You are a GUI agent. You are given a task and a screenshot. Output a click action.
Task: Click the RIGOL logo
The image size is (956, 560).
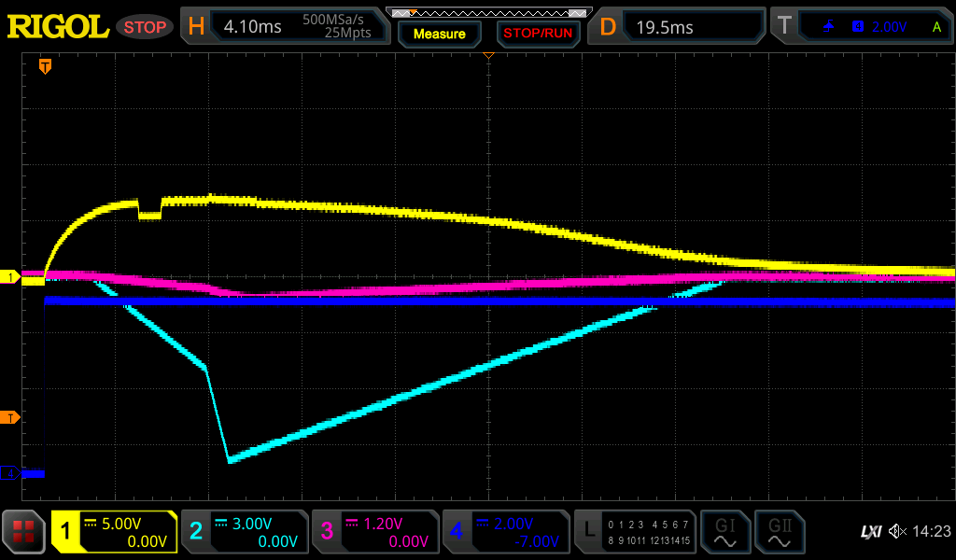point(58,27)
